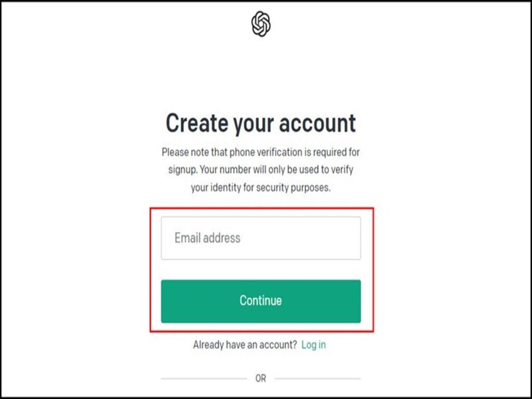
Task: Click the "your identity for security purposes" line
Action: pyautogui.click(x=261, y=187)
